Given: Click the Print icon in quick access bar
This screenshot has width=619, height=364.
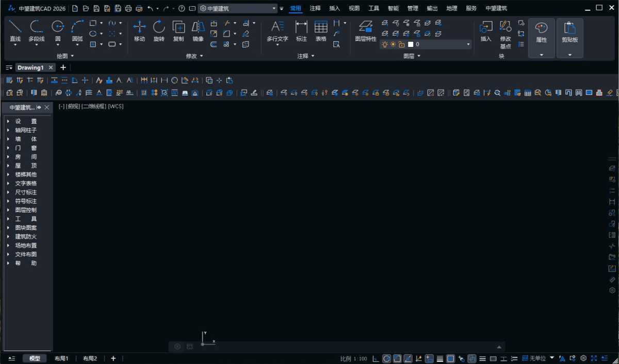Looking at the screenshot, I should 128,8.
